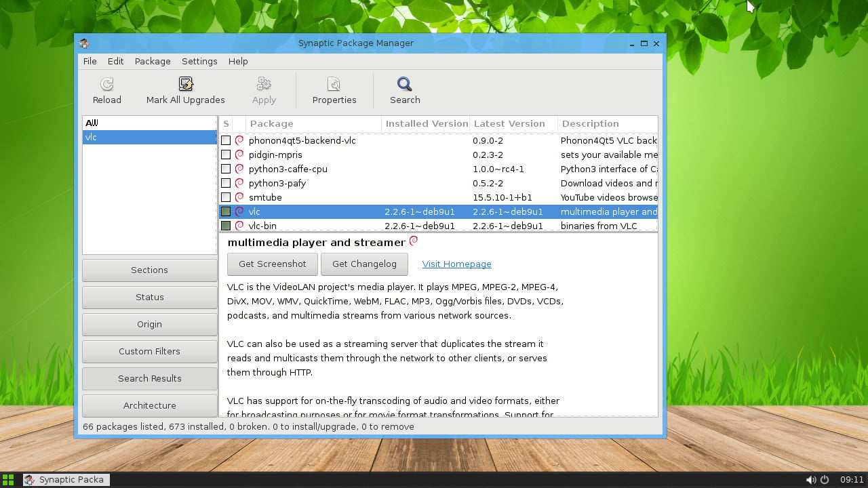This screenshot has width=868, height=488.
Task: Click the Reload toolbar icon
Action: pos(106,84)
